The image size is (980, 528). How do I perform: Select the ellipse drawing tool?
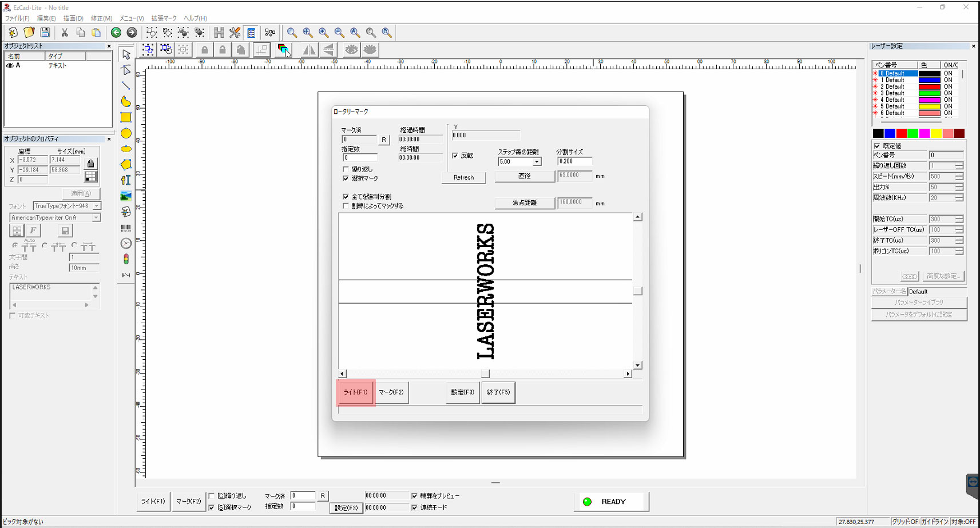126,149
